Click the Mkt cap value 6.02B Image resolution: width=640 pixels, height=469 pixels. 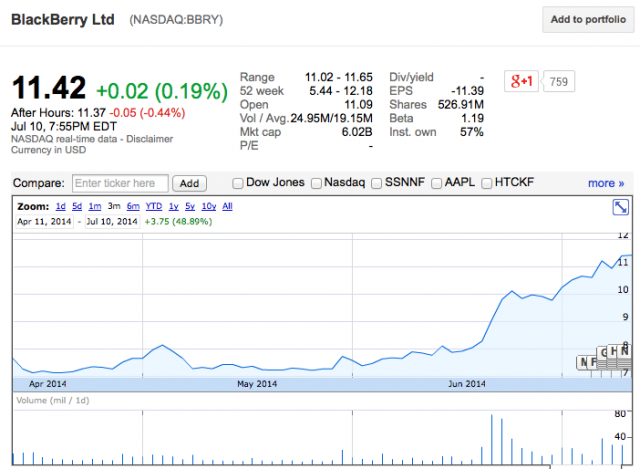tap(357, 132)
